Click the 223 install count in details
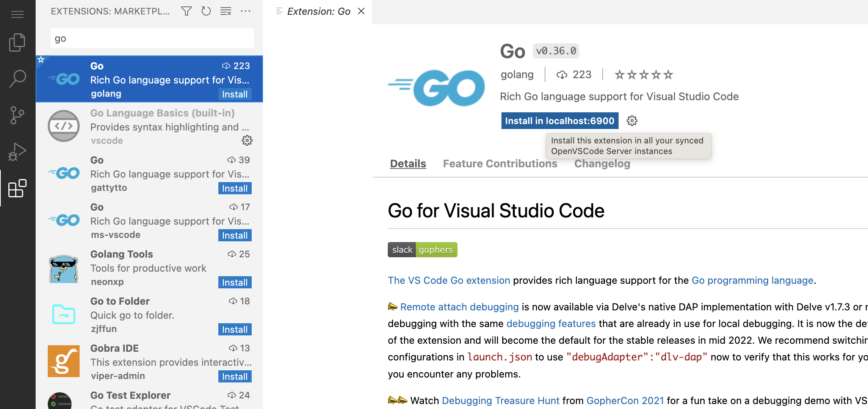868x409 pixels. (574, 74)
